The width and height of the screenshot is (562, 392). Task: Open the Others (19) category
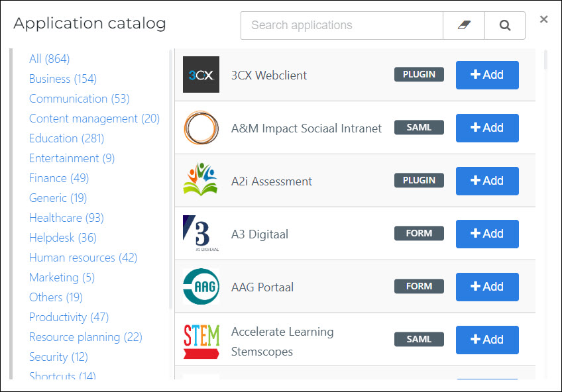click(x=56, y=297)
